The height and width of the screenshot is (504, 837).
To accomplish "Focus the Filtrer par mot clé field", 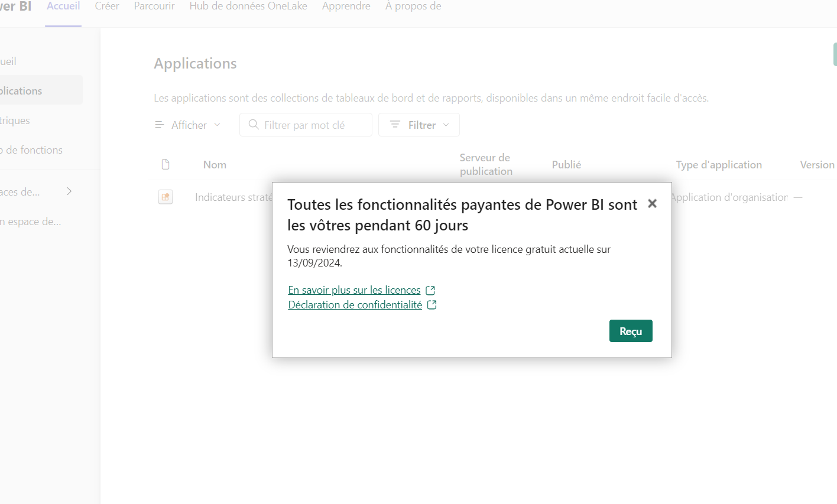I will click(x=306, y=125).
